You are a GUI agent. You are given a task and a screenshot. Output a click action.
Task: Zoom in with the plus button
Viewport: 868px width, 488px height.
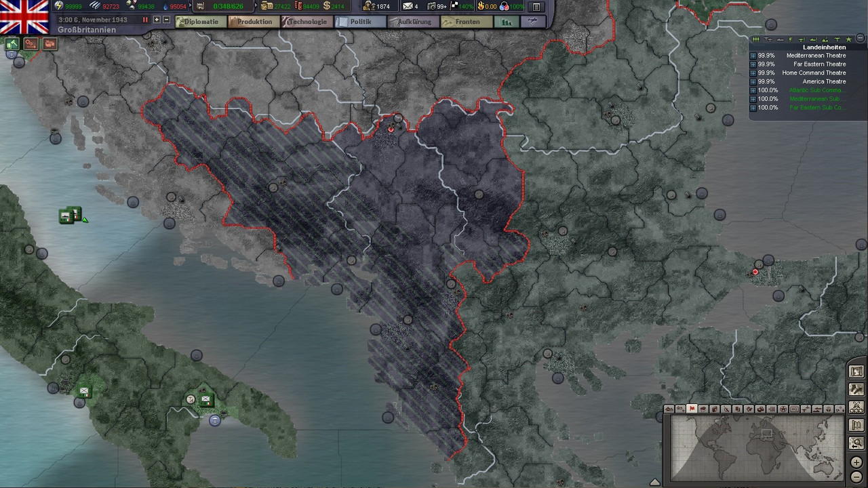coord(856,462)
